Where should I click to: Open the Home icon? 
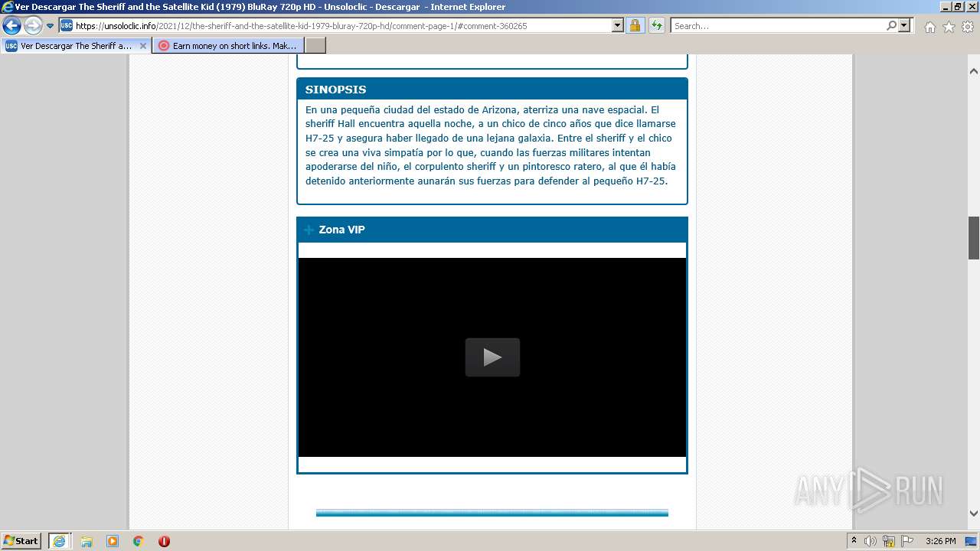929,27
